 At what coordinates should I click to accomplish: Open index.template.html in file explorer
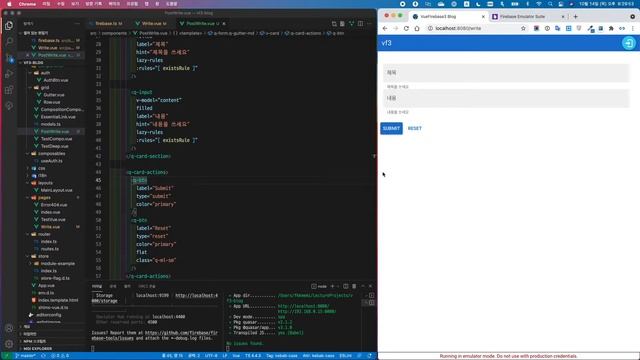coord(58,300)
